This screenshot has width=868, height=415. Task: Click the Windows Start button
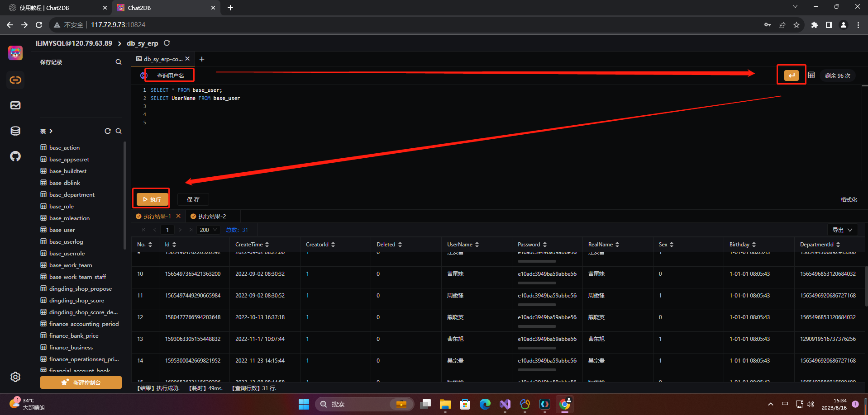click(x=304, y=404)
